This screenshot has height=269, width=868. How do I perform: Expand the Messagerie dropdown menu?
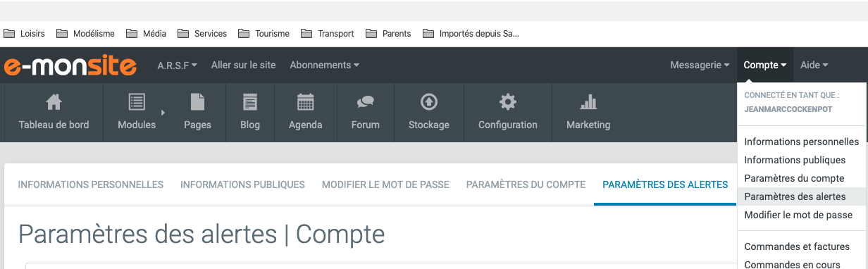(x=700, y=65)
